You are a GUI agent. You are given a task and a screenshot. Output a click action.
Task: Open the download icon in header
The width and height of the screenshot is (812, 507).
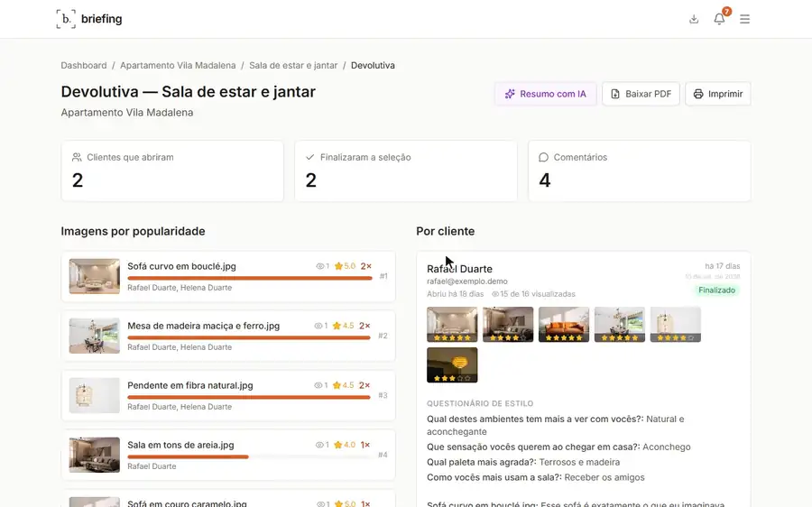(x=694, y=19)
